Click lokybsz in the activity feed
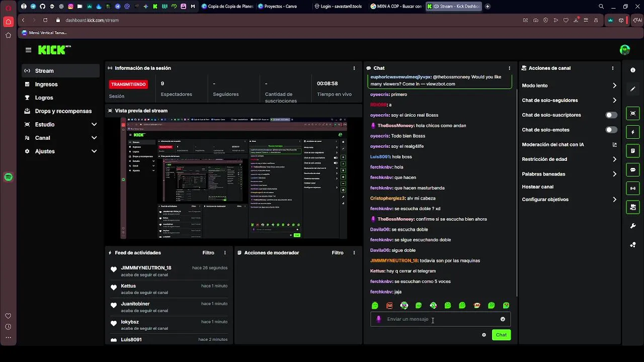Viewport: 644px width, 362px height. [130, 322]
